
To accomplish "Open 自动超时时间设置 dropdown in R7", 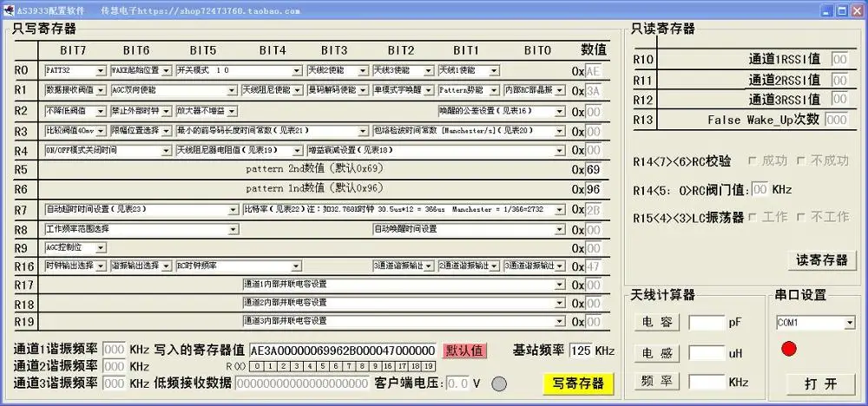I will tap(141, 210).
